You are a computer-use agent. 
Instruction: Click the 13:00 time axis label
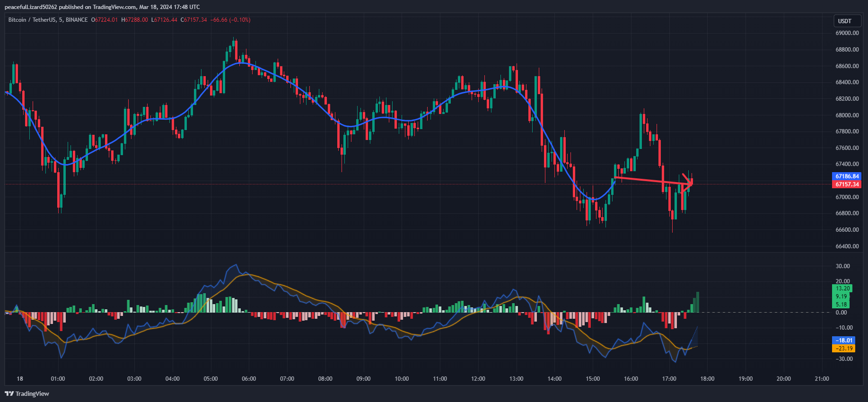click(x=517, y=379)
